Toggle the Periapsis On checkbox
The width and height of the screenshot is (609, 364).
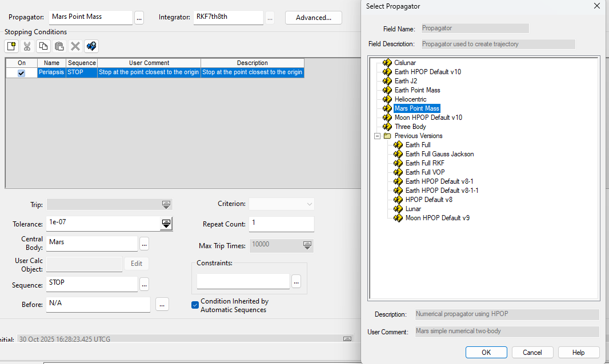(x=21, y=73)
